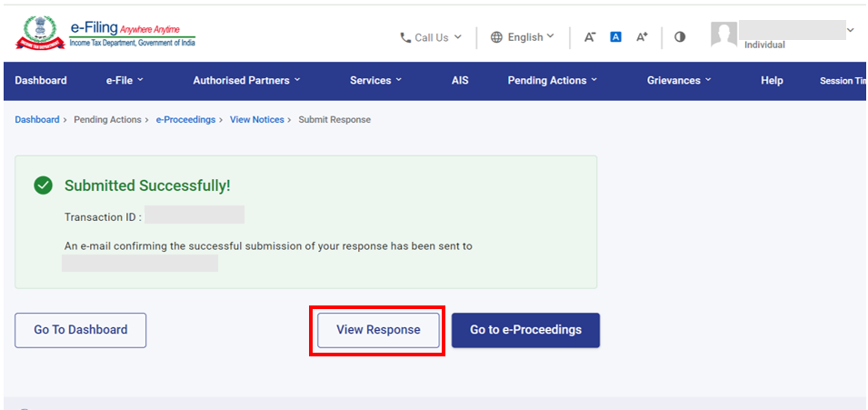The image size is (868, 410).
Task: Reset font size with the default A icon
Action: pos(615,37)
